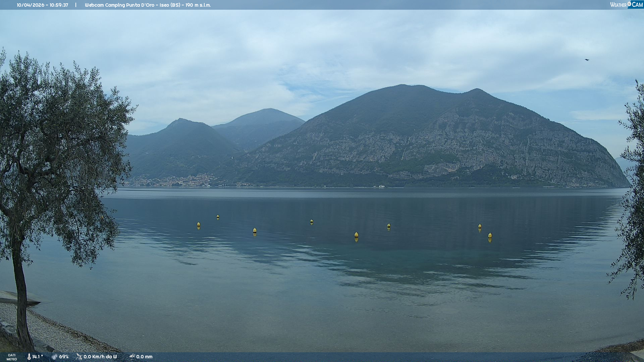Click the rain umbrella icon
This screenshot has height=362, width=644.
(132, 357)
